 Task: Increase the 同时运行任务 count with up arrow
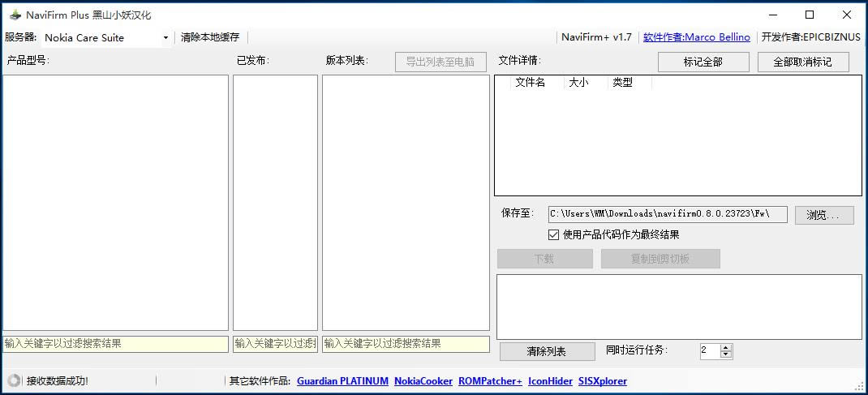(726, 347)
